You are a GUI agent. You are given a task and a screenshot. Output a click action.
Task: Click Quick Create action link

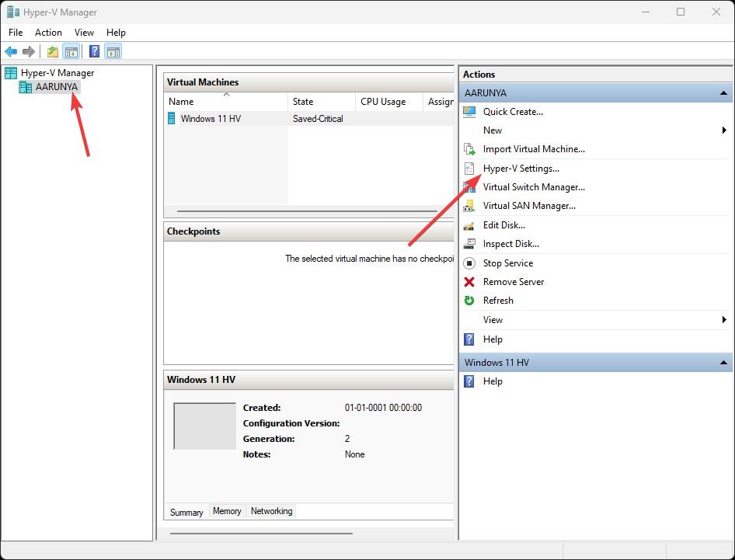513,112
